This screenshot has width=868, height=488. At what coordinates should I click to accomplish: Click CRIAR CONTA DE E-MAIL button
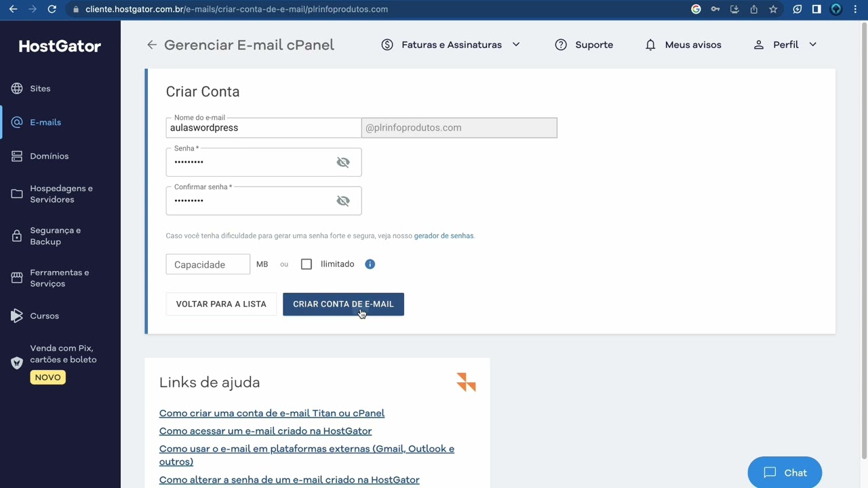click(x=343, y=304)
